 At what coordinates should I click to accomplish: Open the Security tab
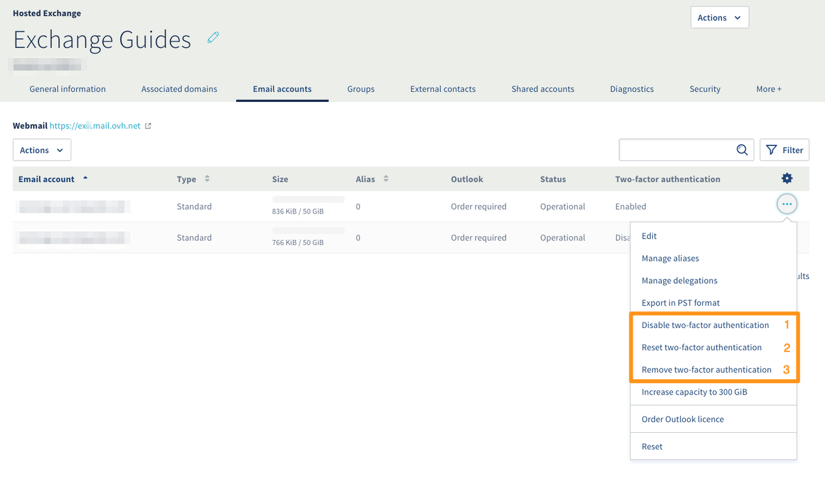tap(705, 89)
